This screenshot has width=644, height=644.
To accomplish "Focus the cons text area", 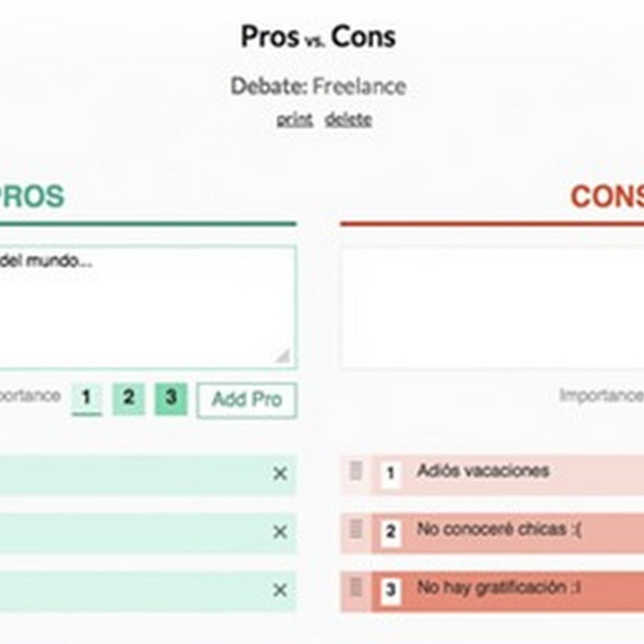I will click(x=491, y=306).
